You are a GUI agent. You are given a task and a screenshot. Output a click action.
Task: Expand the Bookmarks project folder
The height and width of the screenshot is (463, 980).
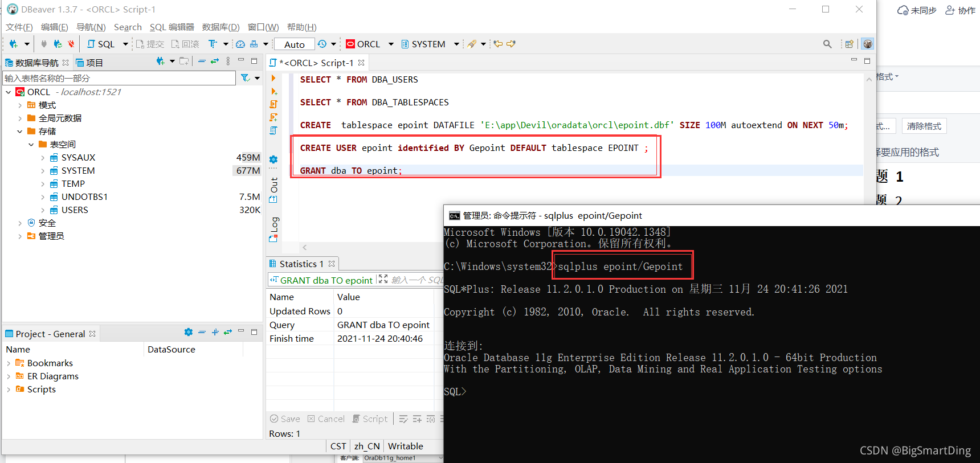(x=9, y=363)
